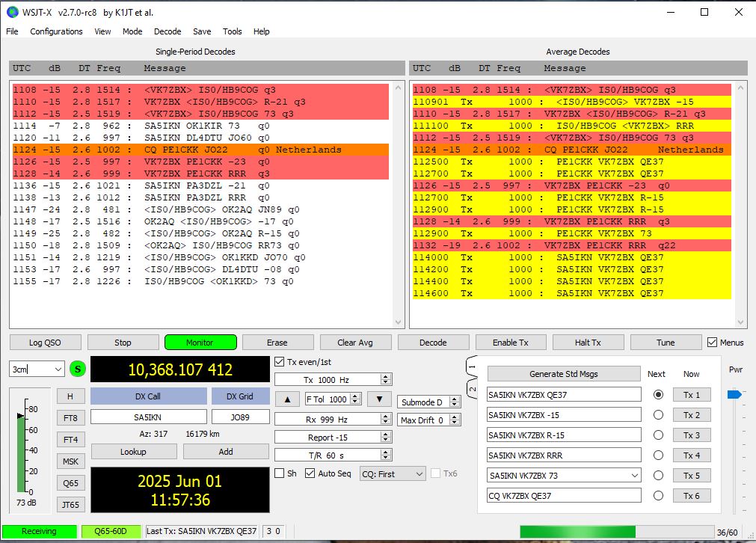Switch to Q65 mode button
Viewport: 756px width, 543px height.
70,483
